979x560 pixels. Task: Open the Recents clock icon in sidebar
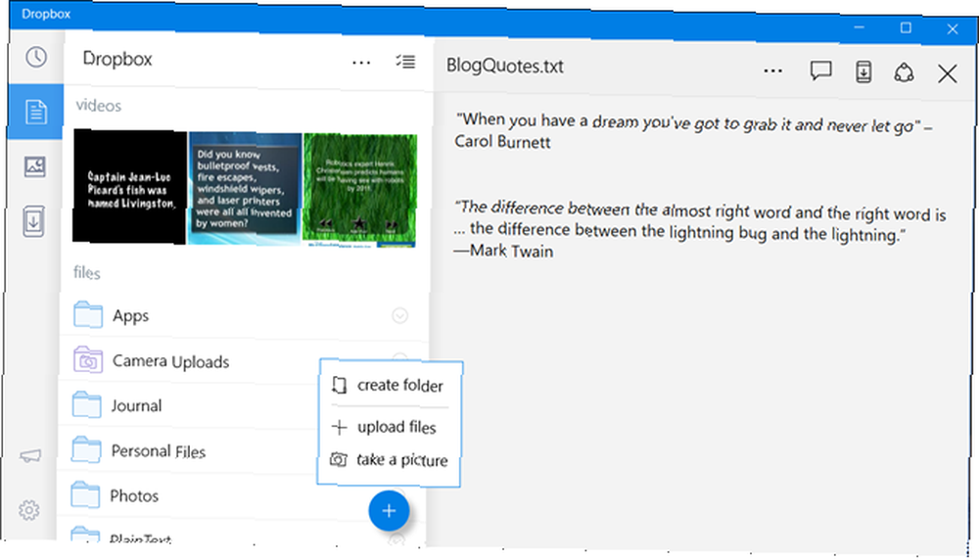click(x=36, y=57)
